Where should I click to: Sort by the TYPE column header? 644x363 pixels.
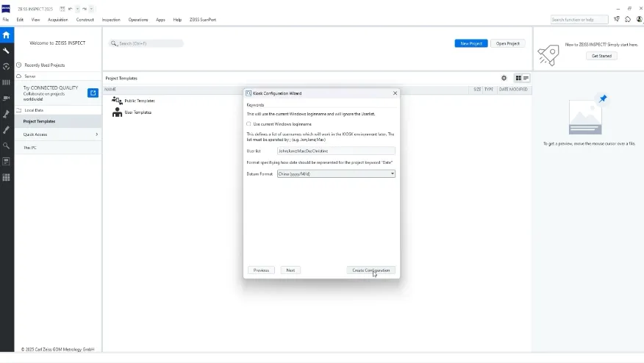tap(489, 90)
